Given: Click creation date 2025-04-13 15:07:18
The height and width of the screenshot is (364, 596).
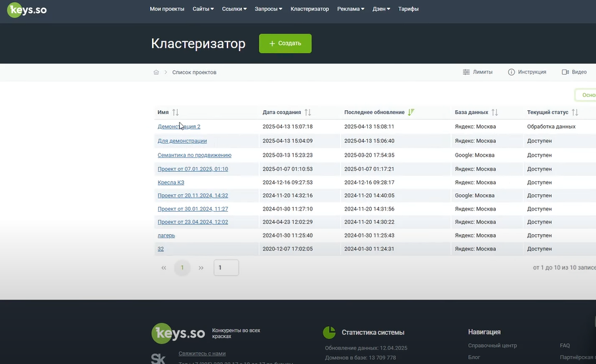Looking at the screenshot, I should [x=287, y=127].
